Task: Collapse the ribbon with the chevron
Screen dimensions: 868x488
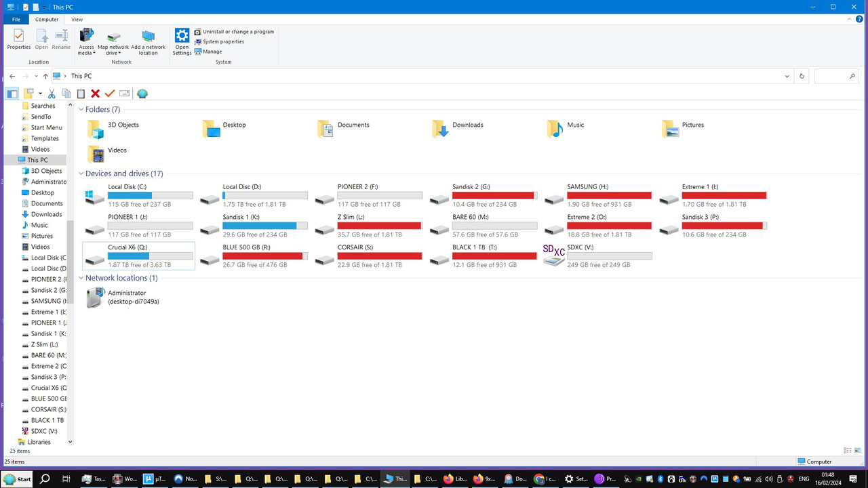Action: click(x=848, y=20)
